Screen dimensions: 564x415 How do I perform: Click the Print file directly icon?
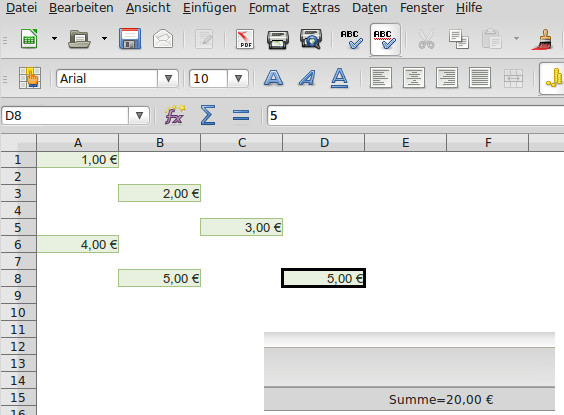278,39
